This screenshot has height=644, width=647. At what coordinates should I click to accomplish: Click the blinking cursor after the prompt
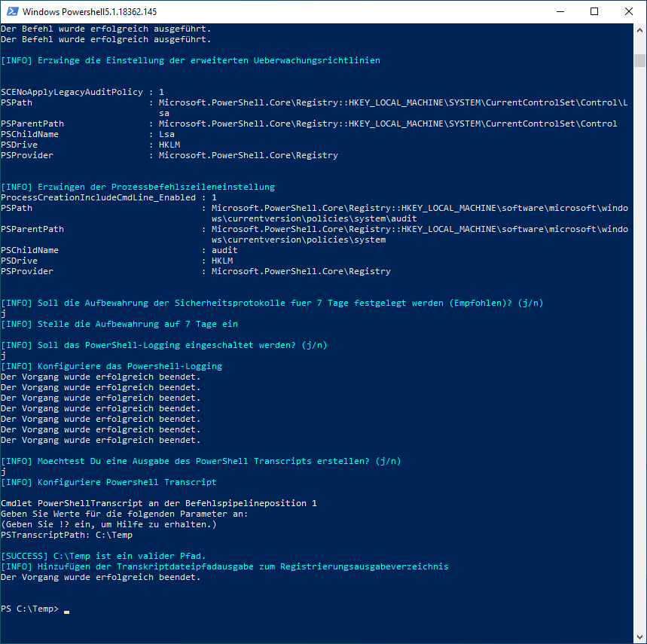(66, 612)
